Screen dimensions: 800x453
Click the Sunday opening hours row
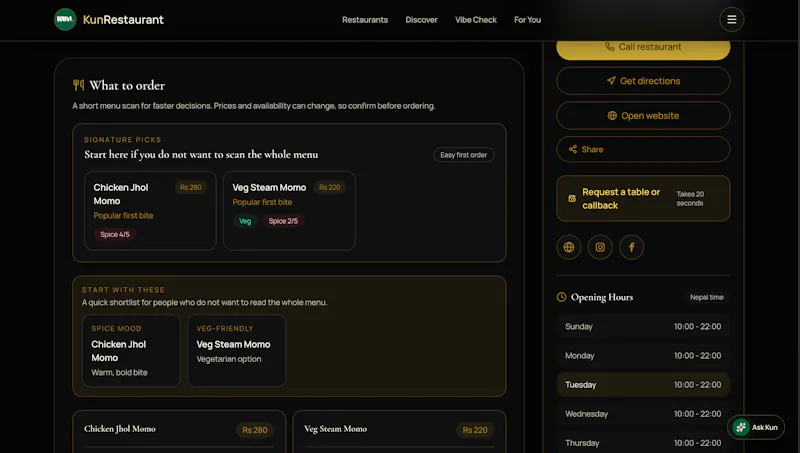(643, 326)
